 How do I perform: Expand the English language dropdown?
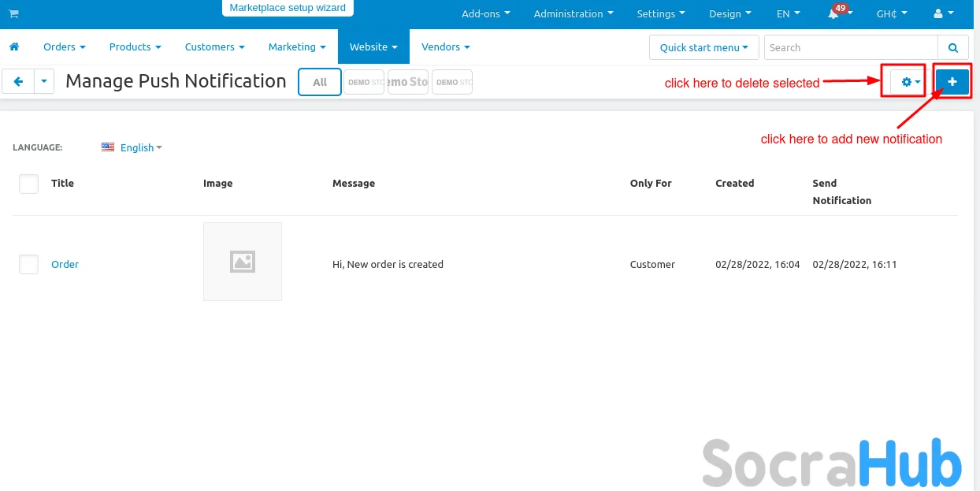136,147
